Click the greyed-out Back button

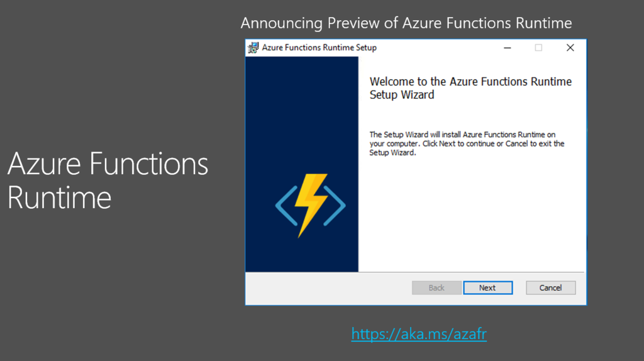[x=436, y=288]
